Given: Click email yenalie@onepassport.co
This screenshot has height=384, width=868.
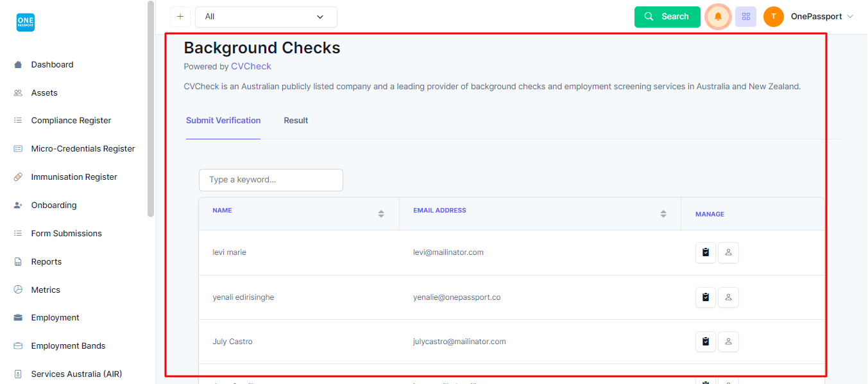Looking at the screenshot, I should 457,297.
